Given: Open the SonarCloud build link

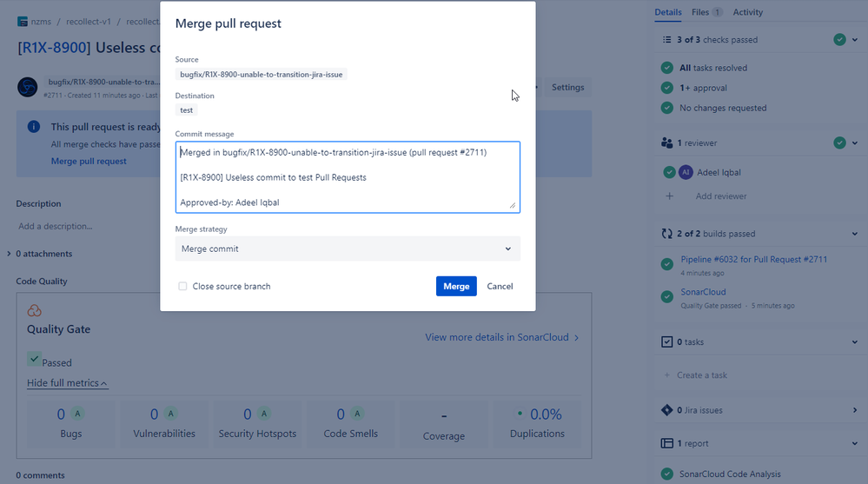Looking at the screenshot, I should 703,292.
